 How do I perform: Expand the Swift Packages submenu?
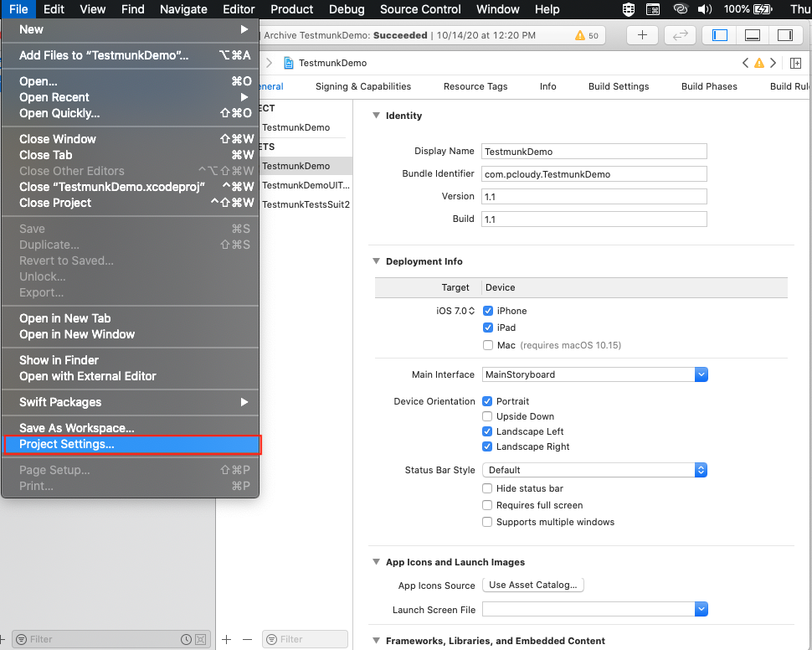pos(244,402)
